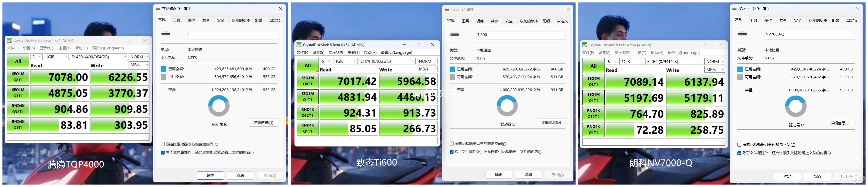Image resolution: width=868 pixels, height=187 pixels.
Task: Click SEQ1M Q1T1 button in the 932GiB window
Action: [x=308, y=97]
